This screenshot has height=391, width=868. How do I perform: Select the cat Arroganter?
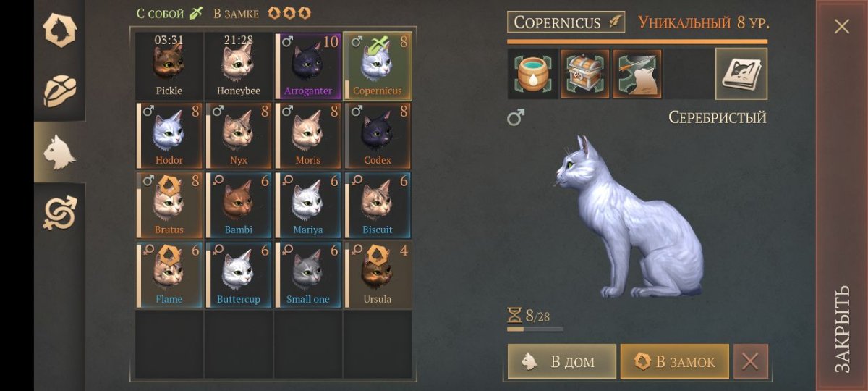pyautogui.click(x=308, y=65)
